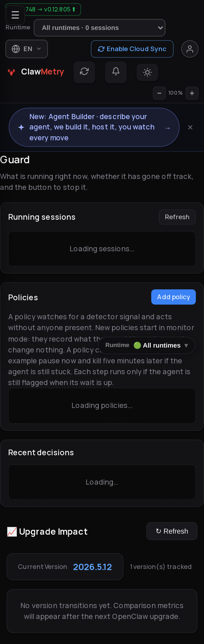The width and height of the screenshot is (204, 644).
Task: Dismiss the Agent Builder banner
Action: [x=190, y=127]
